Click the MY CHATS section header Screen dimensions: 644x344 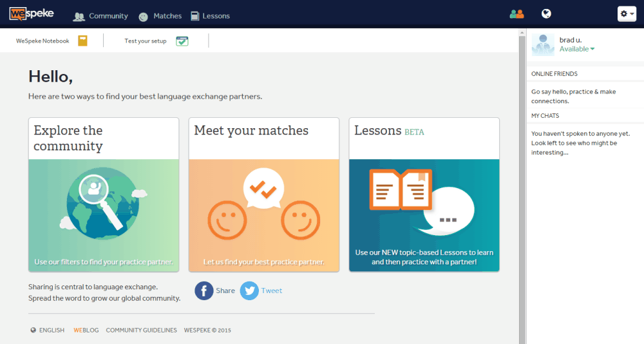pyautogui.click(x=545, y=116)
